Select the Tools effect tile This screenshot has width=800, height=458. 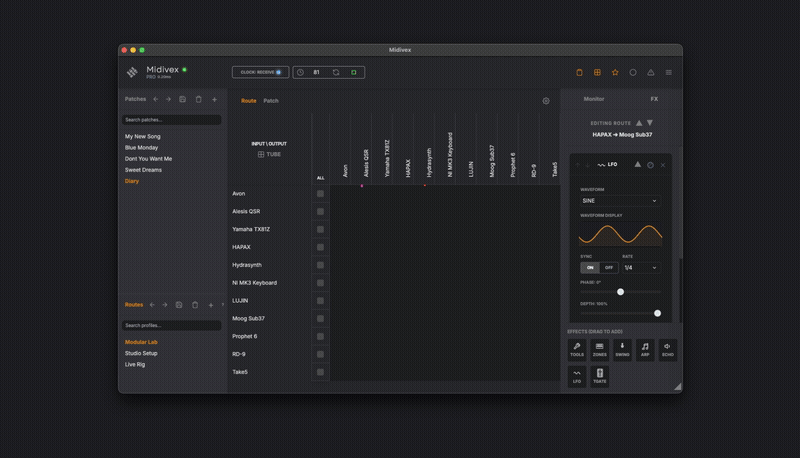(577, 350)
